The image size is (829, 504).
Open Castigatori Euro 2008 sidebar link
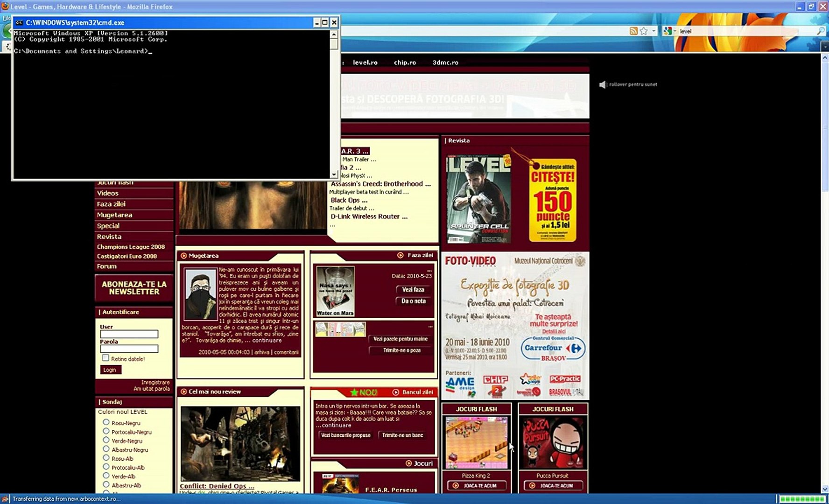point(127,256)
